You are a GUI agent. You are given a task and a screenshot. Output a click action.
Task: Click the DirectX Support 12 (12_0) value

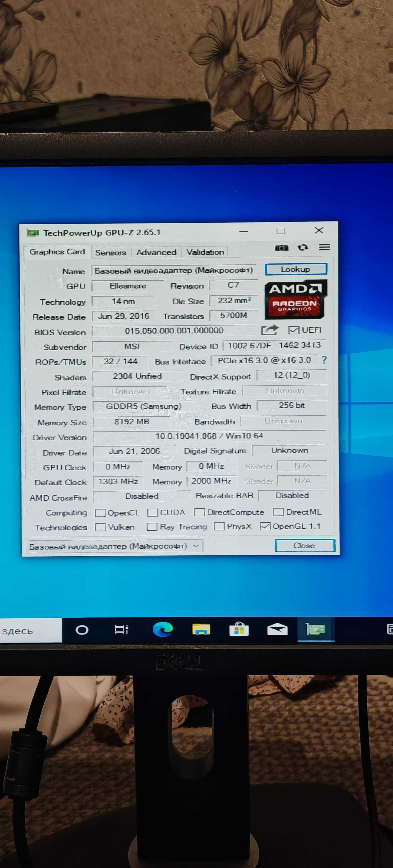pos(292,375)
